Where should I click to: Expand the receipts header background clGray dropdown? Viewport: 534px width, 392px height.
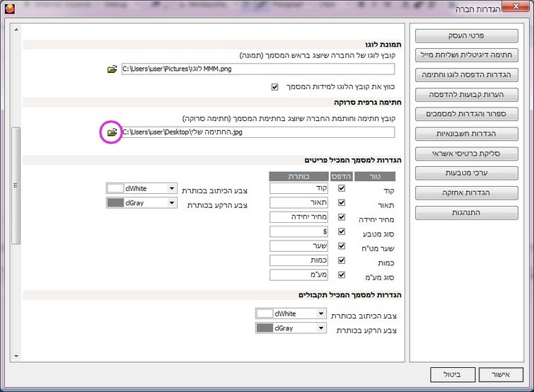pyautogui.click(x=320, y=328)
